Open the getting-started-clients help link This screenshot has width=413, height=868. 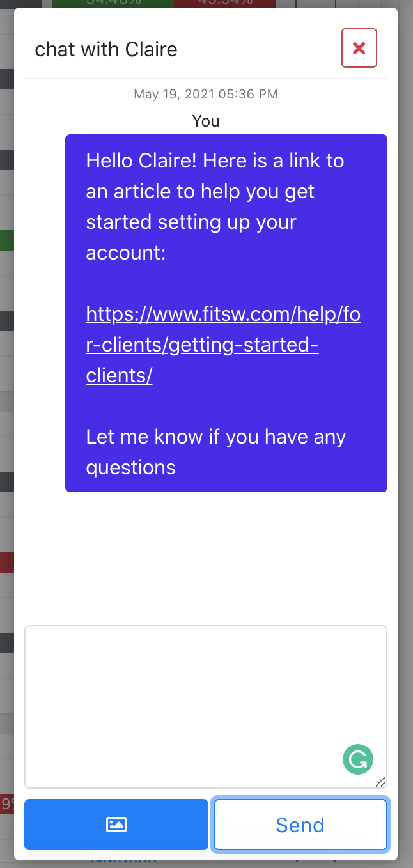coord(222,344)
